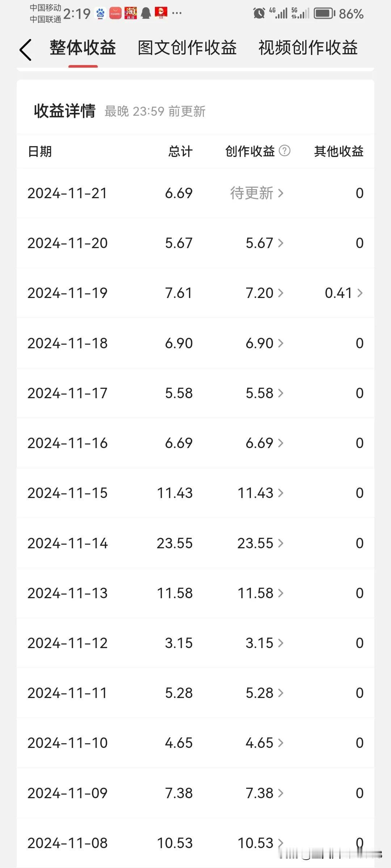Tap the 收益详情 section heading

[x=65, y=111]
